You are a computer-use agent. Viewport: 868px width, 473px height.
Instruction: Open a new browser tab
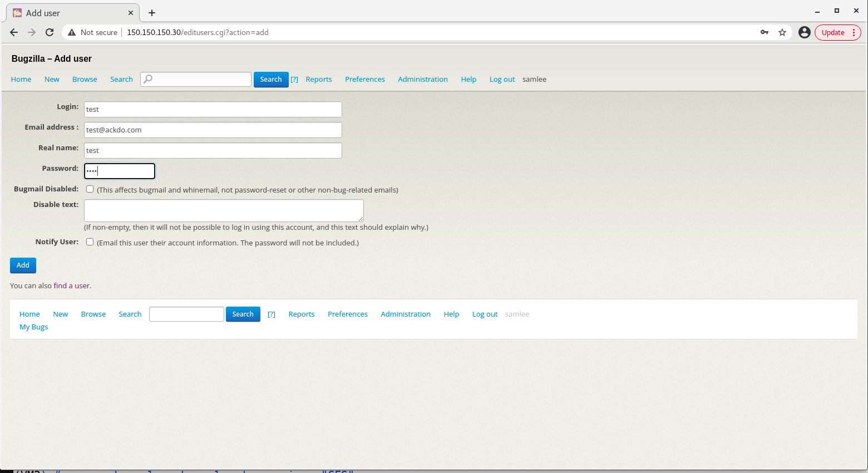click(x=152, y=13)
